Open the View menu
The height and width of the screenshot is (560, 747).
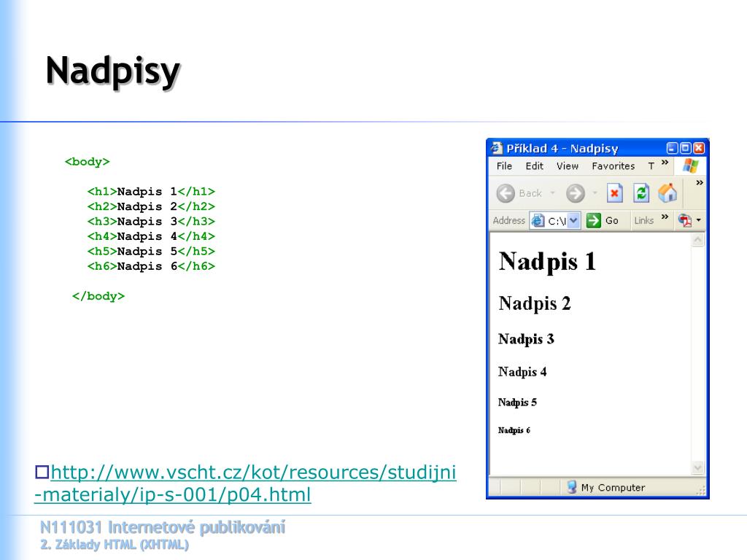(x=568, y=166)
